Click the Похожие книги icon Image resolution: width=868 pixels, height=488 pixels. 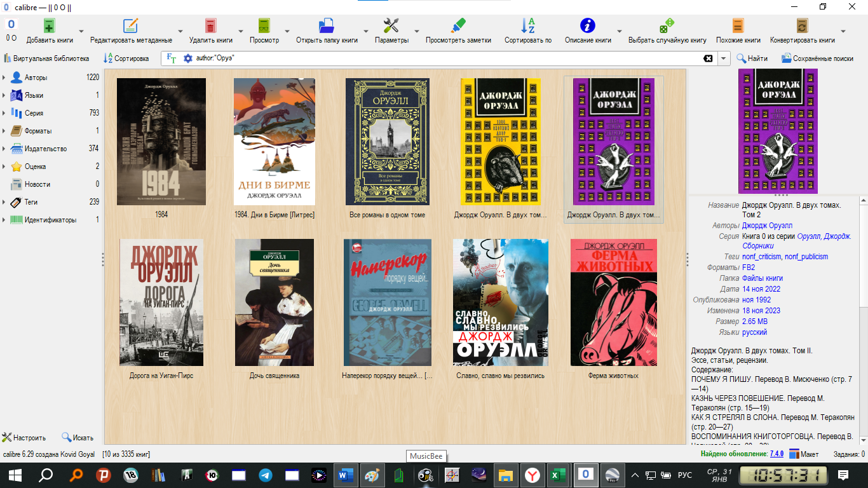point(738,25)
